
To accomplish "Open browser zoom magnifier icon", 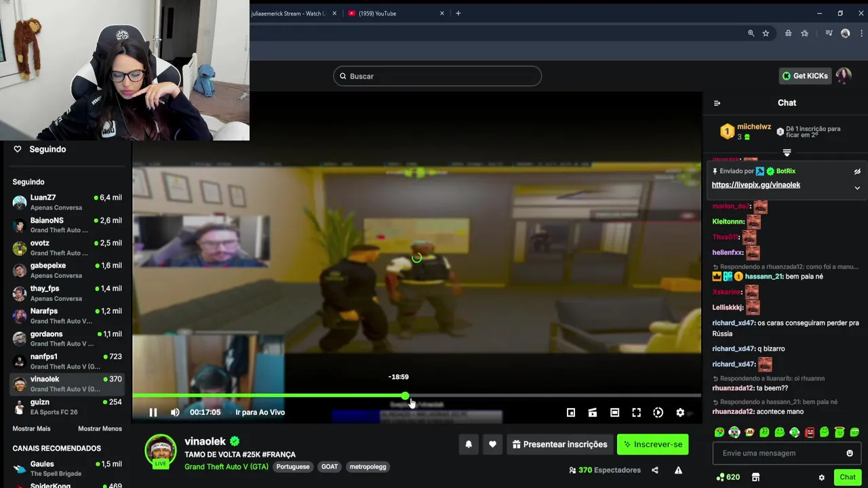I will (751, 33).
